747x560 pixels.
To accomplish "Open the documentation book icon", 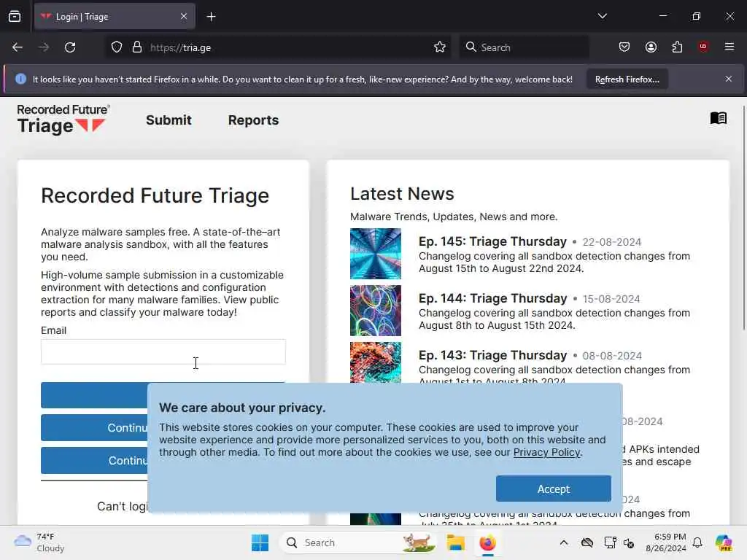I will tap(718, 118).
